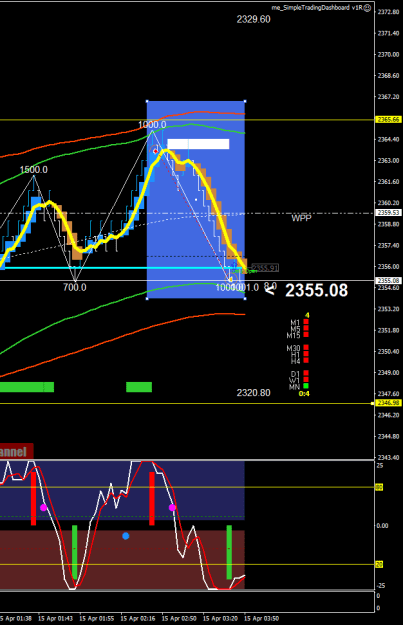Select the red diamond marker at the chart peak
Viewport: 403px width, 625px height.
coord(155,151)
